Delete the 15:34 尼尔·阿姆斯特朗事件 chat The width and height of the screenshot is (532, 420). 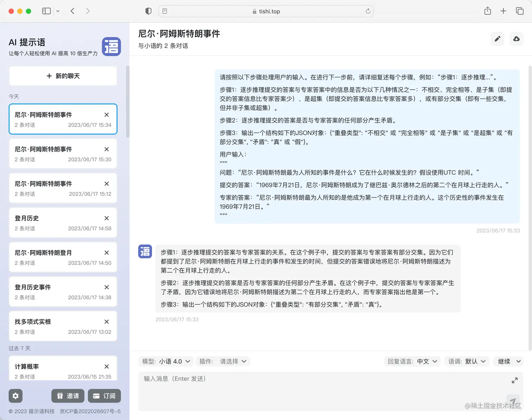tap(107, 115)
